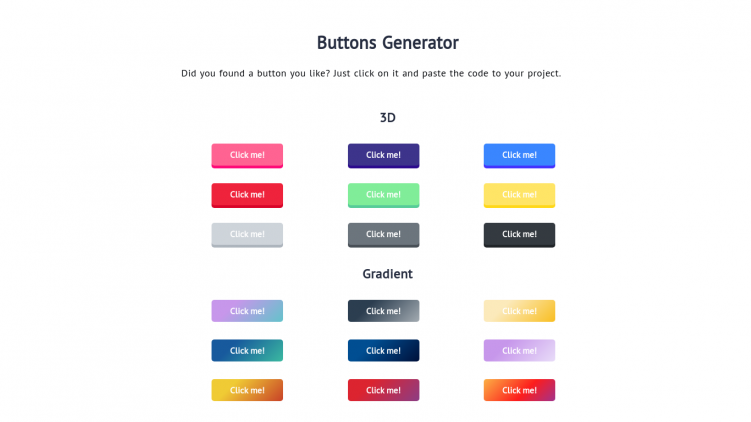Screen dimensions: 751x422
Task: Click the navy blue gradient button
Action: click(x=383, y=350)
